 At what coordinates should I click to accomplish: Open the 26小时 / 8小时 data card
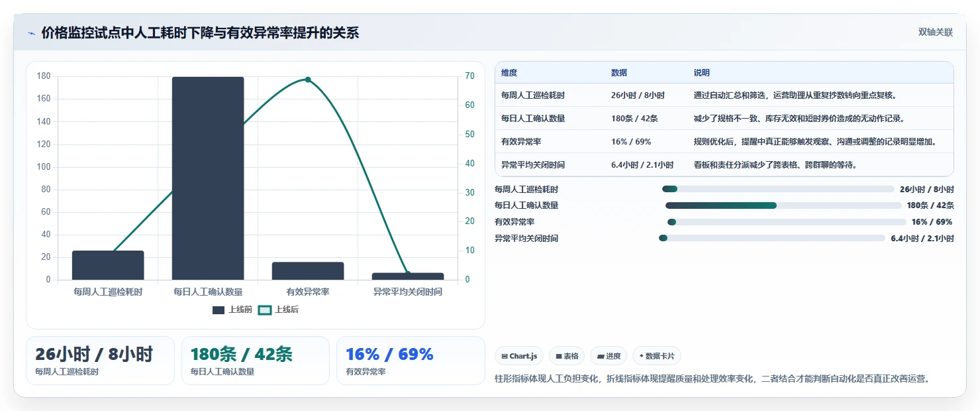(x=100, y=361)
